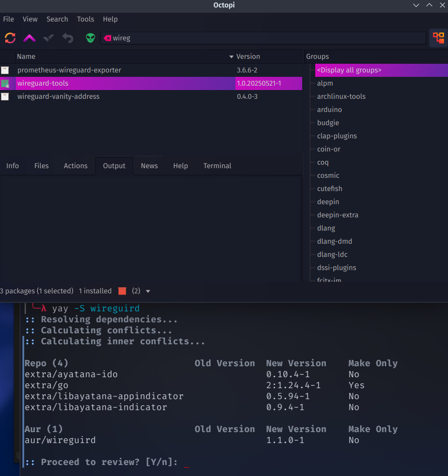Click the 1 installed status text
This screenshot has width=448, height=476.
(x=95, y=291)
